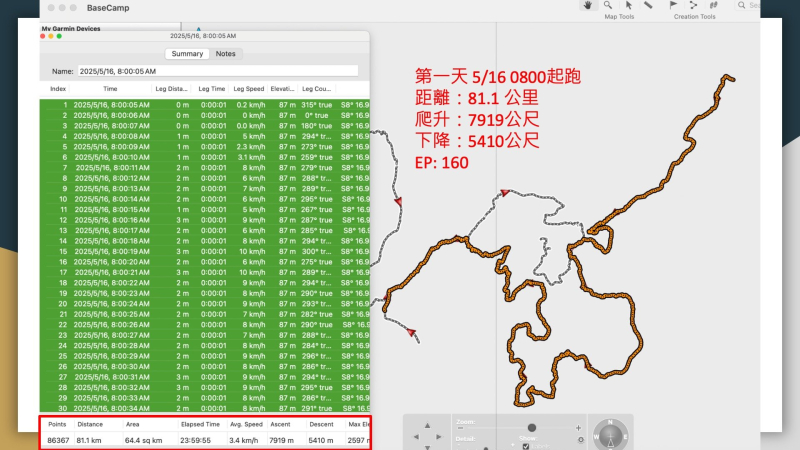
Task: Click the search magnifier icon in toolbar
Action: point(741,5)
